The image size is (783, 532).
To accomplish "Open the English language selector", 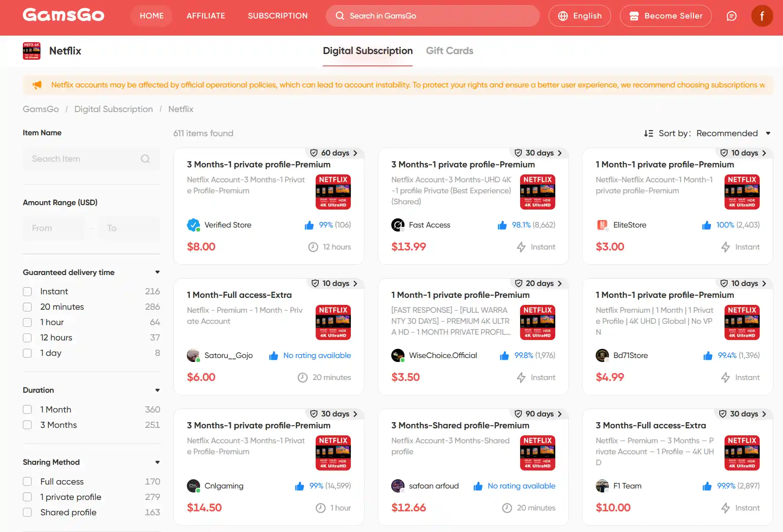I will [579, 16].
